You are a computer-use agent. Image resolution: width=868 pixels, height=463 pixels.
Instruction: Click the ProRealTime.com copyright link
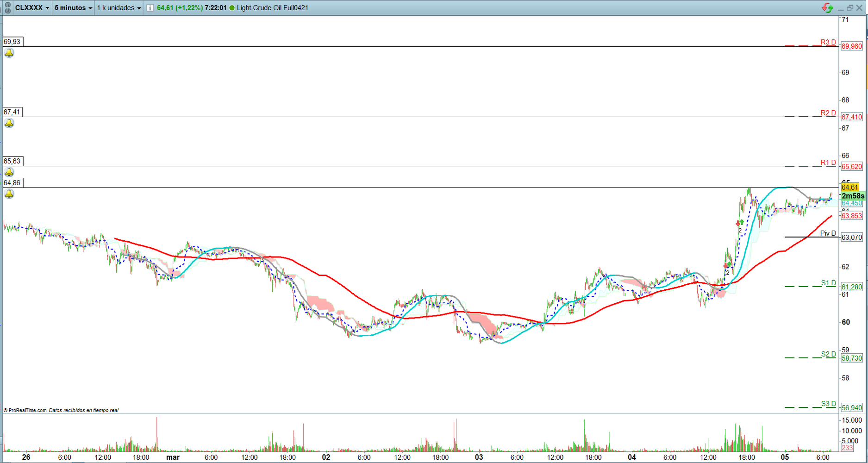(25, 410)
